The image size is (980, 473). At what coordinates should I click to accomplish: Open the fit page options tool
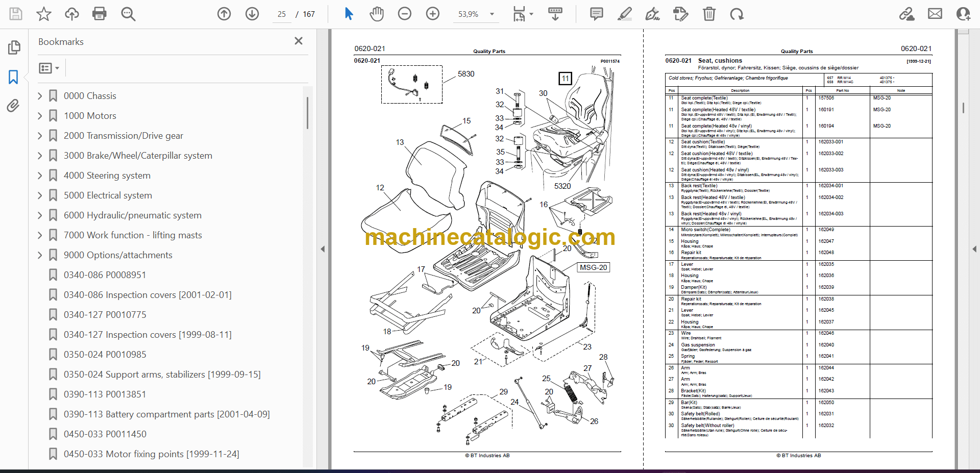523,14
